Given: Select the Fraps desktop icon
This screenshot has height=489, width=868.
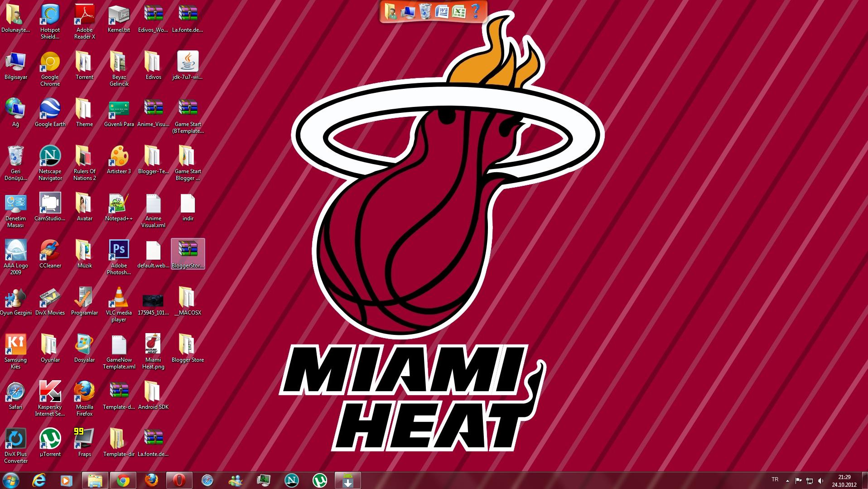Looking at the screenshot, I should [x=85, y=443].
